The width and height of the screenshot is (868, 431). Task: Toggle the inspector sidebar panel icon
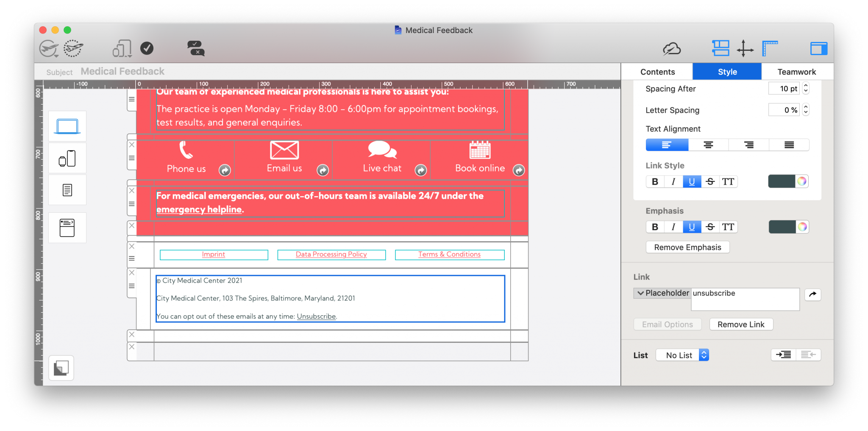[x=819, y=49]
